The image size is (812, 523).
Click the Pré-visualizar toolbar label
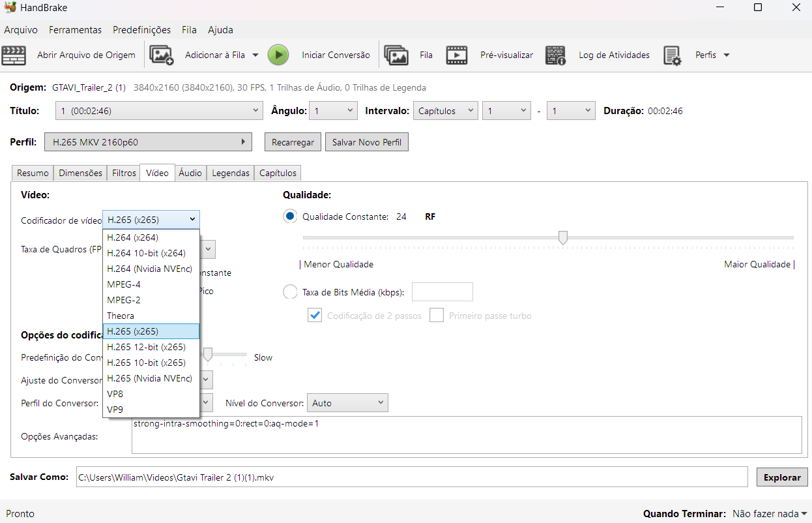click(506, 55)
